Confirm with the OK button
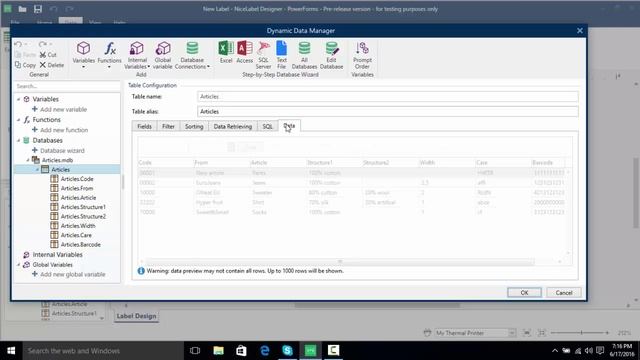Image resolution: width=640 pixels, height=360 pixels. point(524,293)
